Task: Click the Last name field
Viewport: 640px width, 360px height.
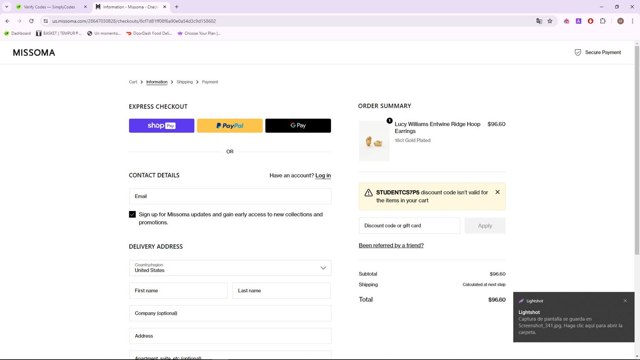Action: pyautogui.click(x=281, y=291)
